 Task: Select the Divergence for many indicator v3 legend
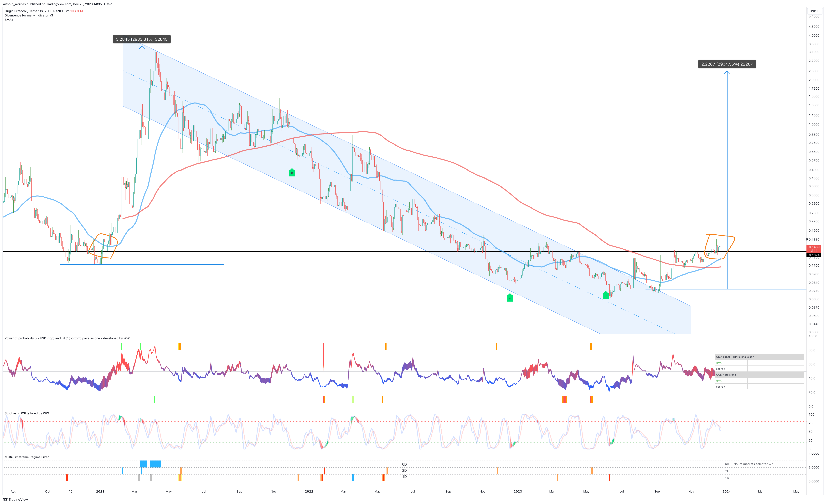(29, 15)
